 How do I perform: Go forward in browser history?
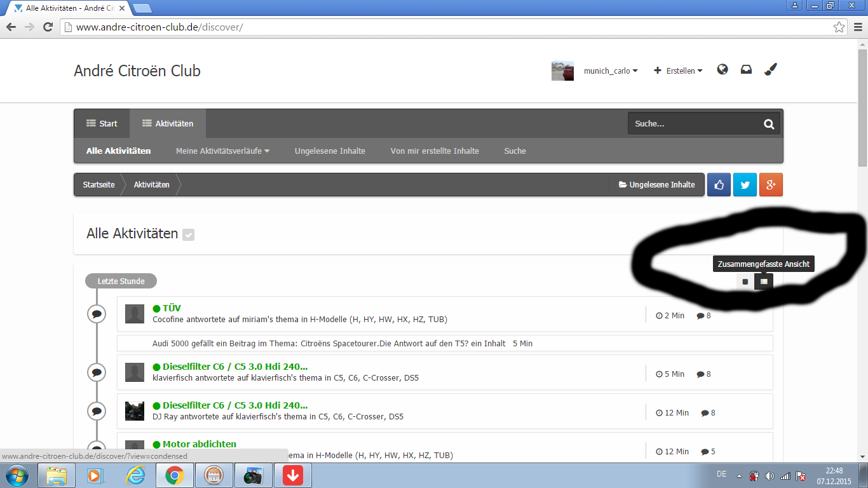coord(29,27)
